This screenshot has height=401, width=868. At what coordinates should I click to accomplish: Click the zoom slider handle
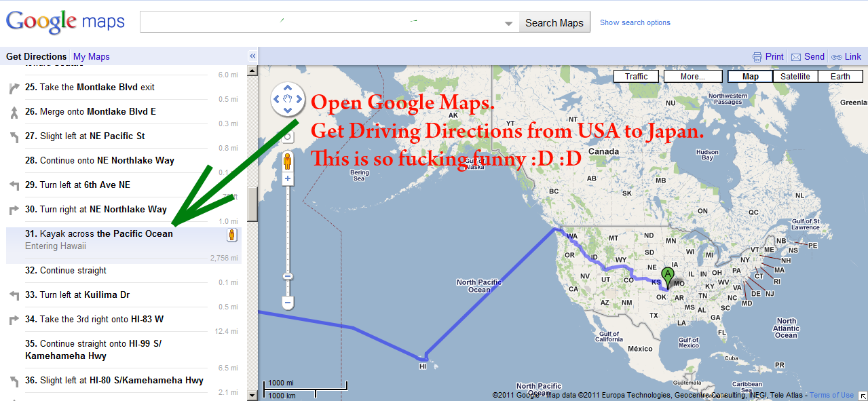pyautogui.click(x=288, y=276)
